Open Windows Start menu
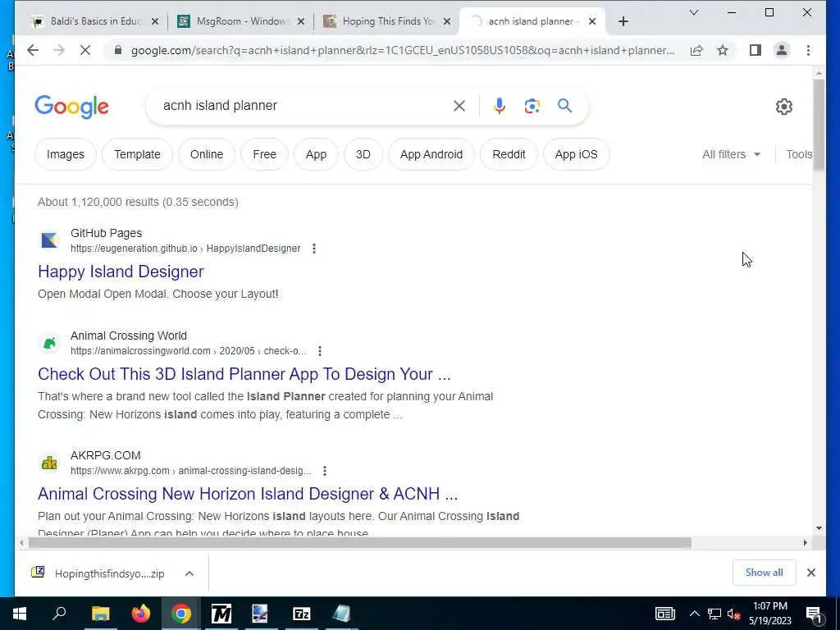The width and height of the screenshot is (840, 630). point(20,614)
